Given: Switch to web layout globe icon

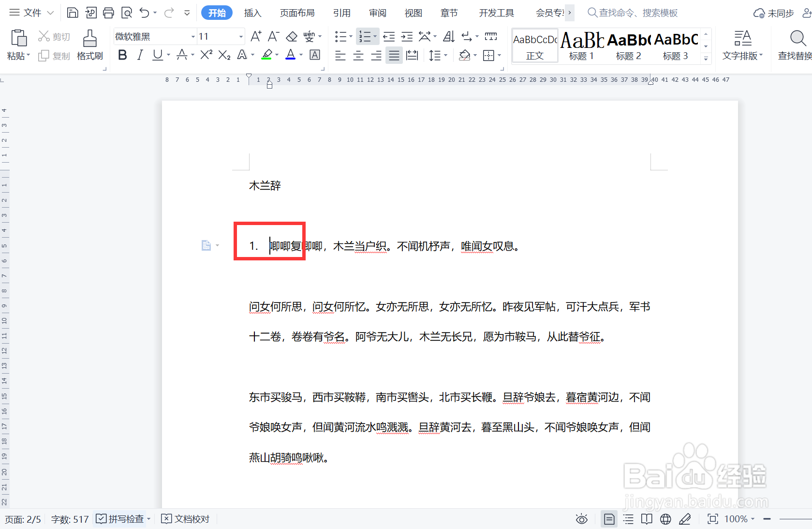Looking at the screenshot, I should [665, 519].
